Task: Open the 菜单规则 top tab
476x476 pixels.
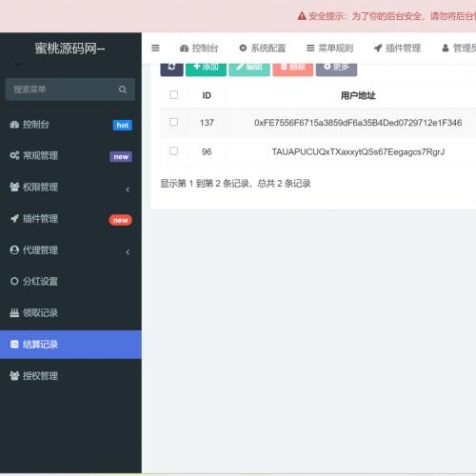Action: (x=329, y=48)
